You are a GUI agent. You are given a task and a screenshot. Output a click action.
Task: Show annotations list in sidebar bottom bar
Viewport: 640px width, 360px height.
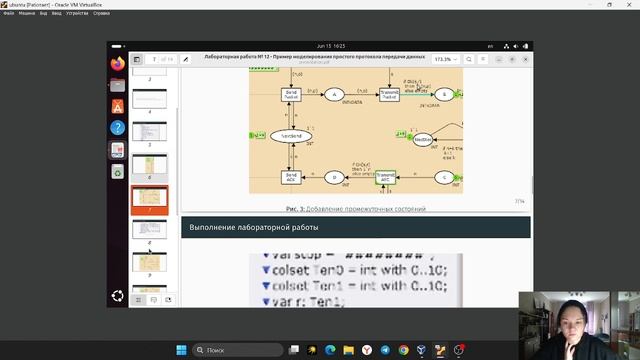153,300
